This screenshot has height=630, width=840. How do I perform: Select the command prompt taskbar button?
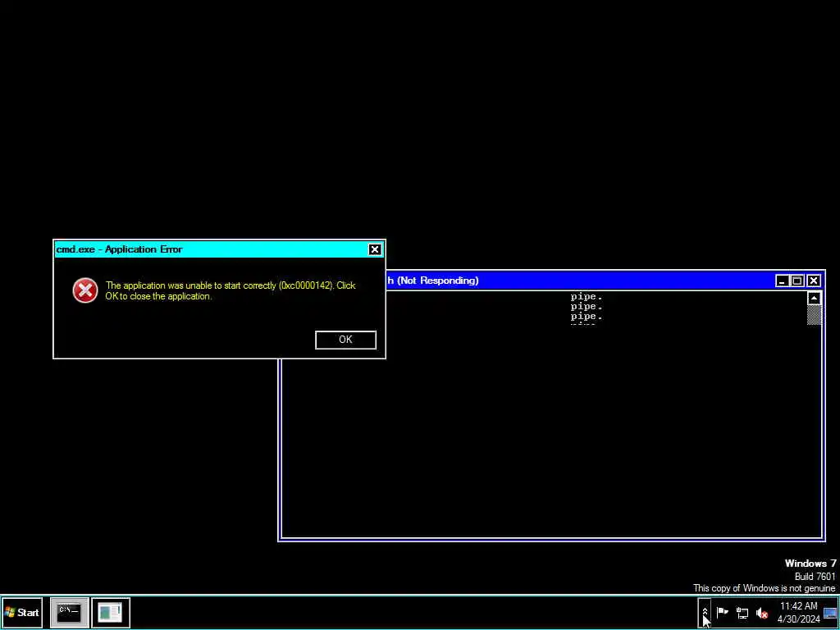(x=69, y=612)
